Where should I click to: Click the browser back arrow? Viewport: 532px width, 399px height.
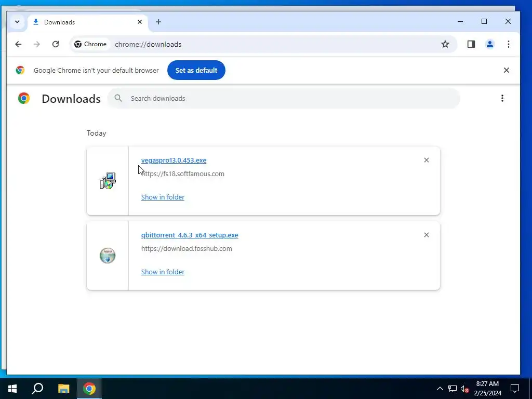tap(18, 44)
